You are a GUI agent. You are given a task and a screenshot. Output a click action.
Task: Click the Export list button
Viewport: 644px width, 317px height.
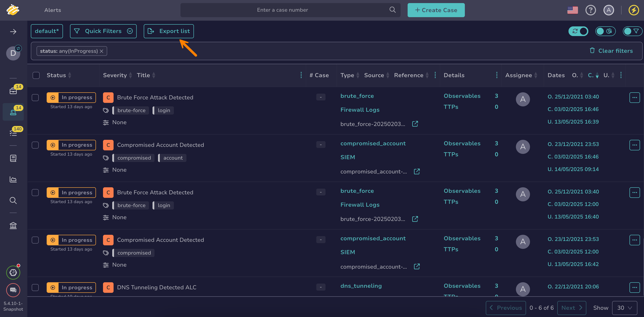click(169, 31)
